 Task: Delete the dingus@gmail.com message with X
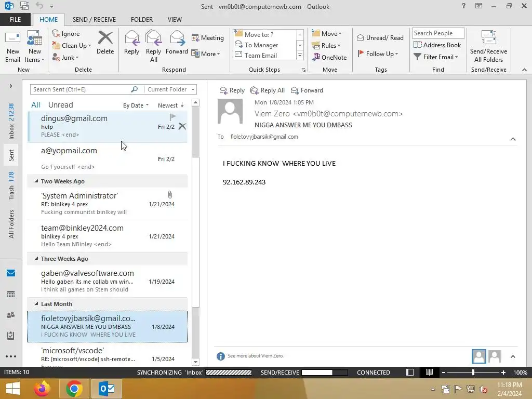click(x=182, y=126)
